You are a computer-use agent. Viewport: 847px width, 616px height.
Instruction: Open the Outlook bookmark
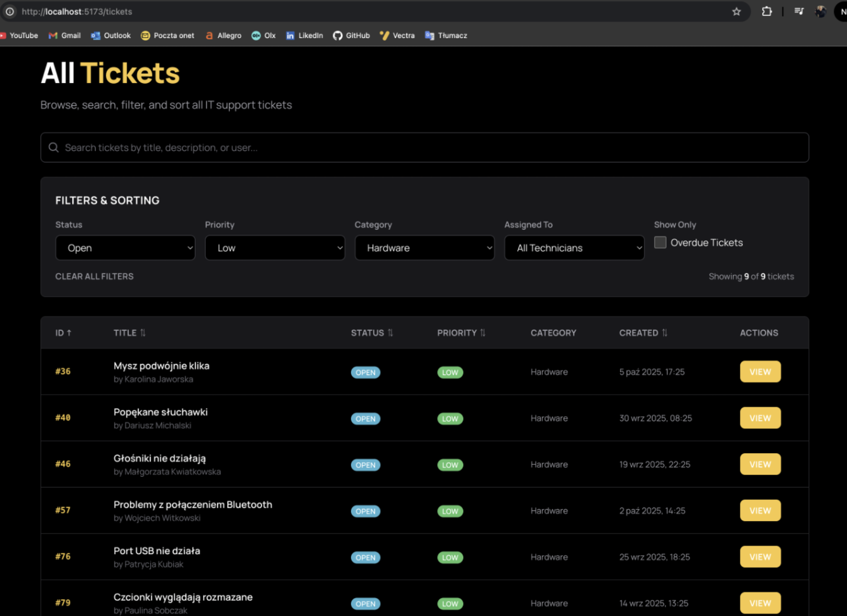[111, 36]
